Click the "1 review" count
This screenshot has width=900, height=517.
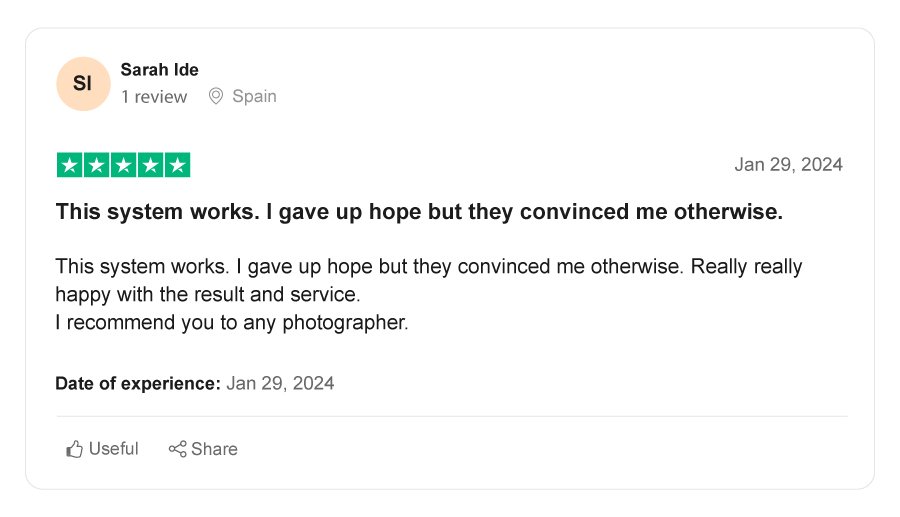tap(154, 97)
